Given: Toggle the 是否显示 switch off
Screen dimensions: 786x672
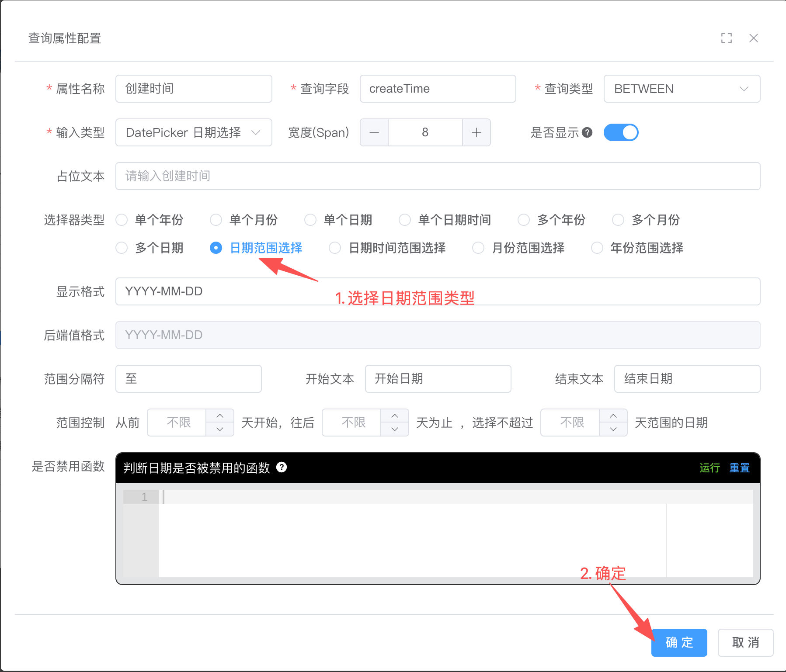Looking at the screenshot, I should (x=621, y=132).
